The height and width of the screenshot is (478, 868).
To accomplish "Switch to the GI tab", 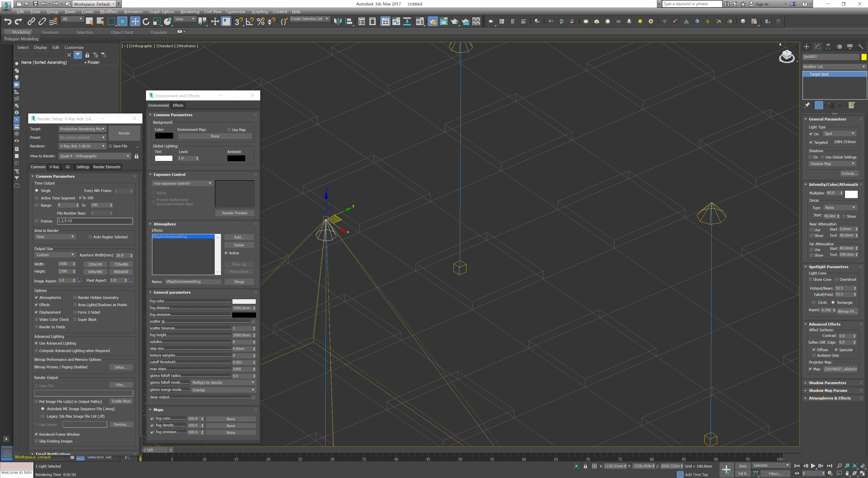I will [67, 167].
